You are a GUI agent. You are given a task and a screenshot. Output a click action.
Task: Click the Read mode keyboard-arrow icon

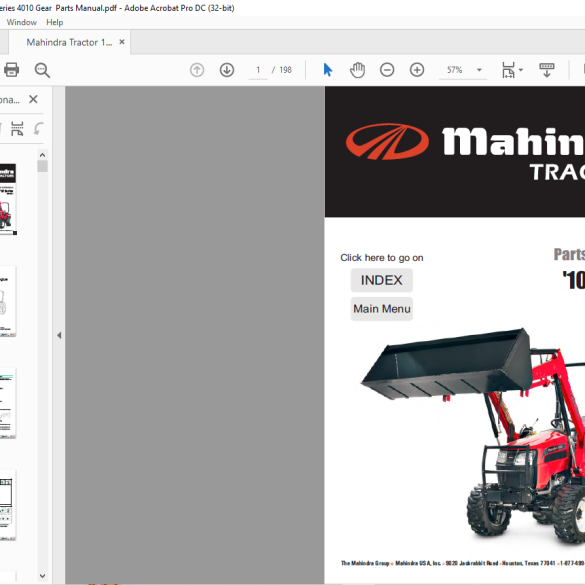click(547, 70)
